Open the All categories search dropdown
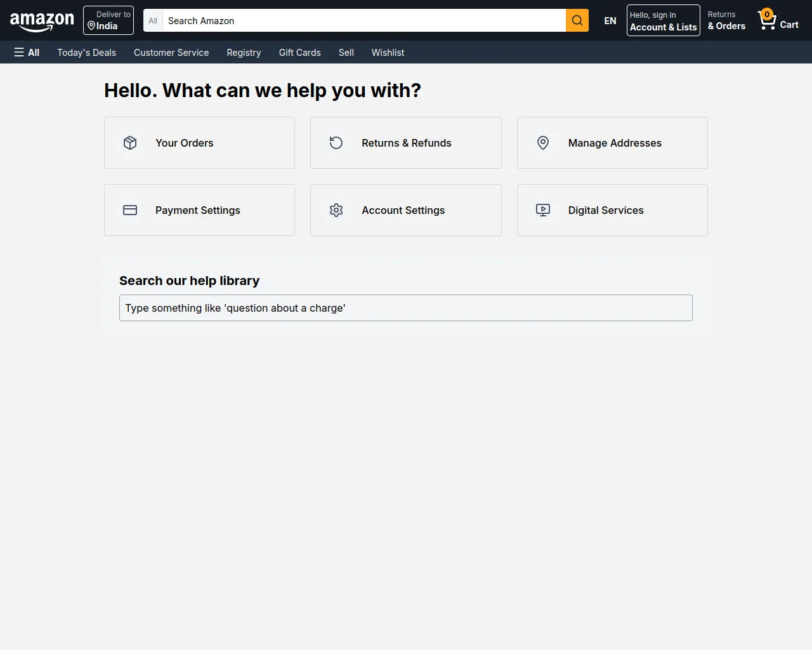 pos(152,20)
